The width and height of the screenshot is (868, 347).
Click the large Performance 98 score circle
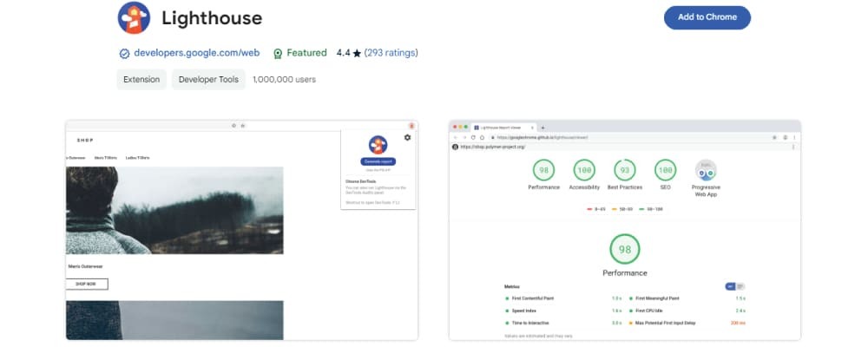coord(625,250)
